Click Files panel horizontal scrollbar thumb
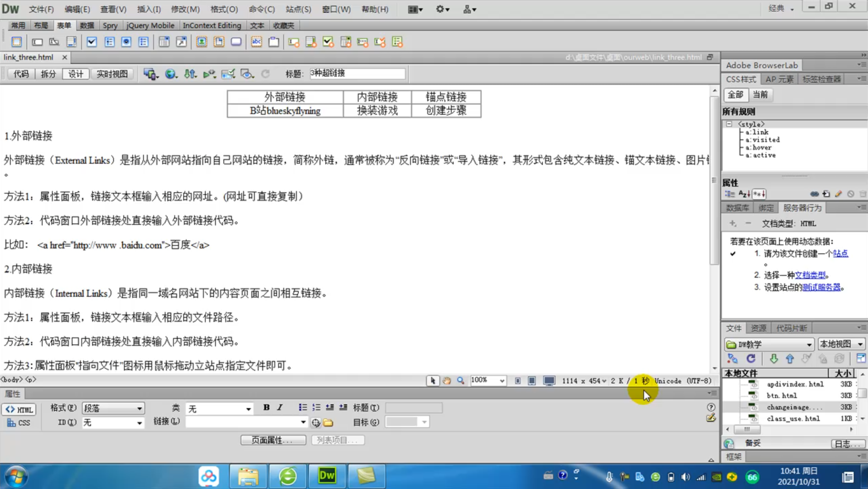 747,429
